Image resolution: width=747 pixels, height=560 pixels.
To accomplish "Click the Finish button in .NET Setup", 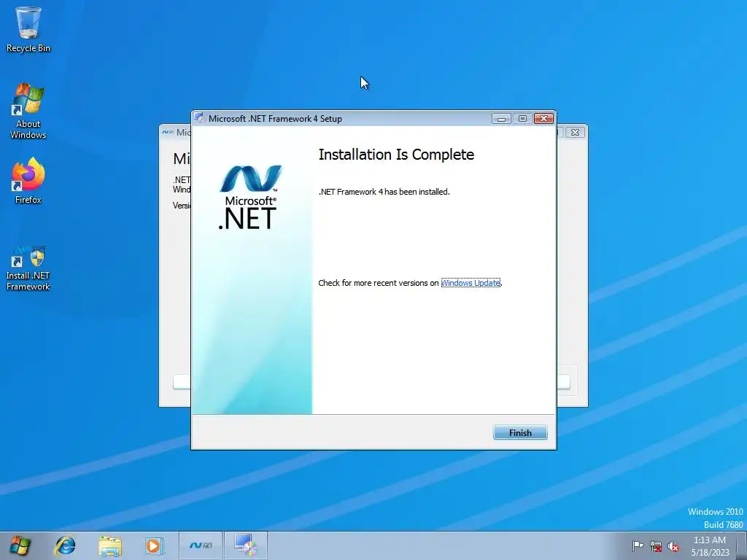I will [x=519, y=432].
